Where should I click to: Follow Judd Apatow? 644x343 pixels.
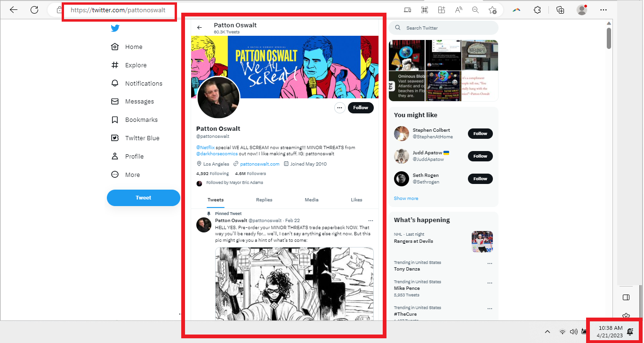pos(480,156)
